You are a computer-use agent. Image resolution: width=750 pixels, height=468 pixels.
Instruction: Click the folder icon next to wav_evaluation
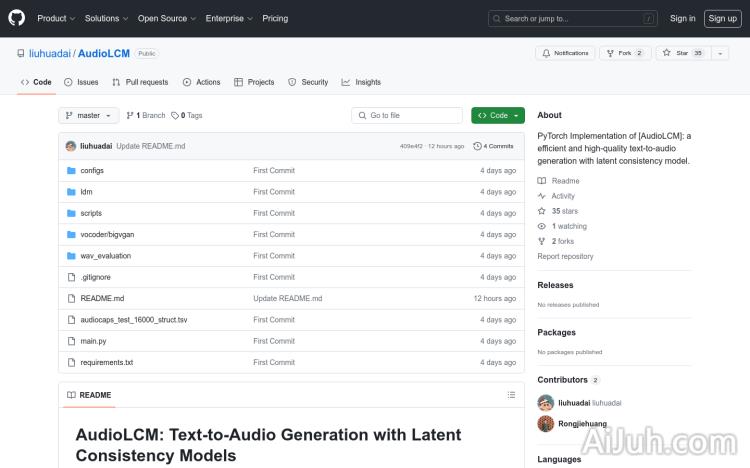click(x=71, y=256)
